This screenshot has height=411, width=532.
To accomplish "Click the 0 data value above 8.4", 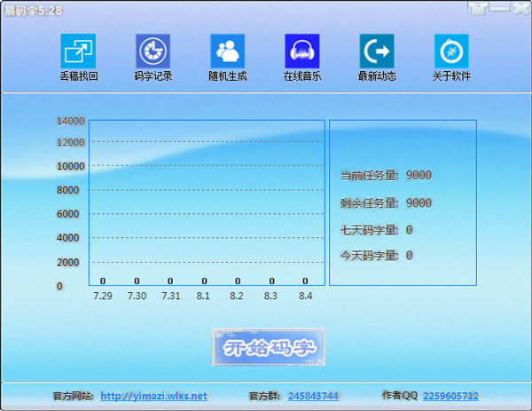I will pos(305,281).
